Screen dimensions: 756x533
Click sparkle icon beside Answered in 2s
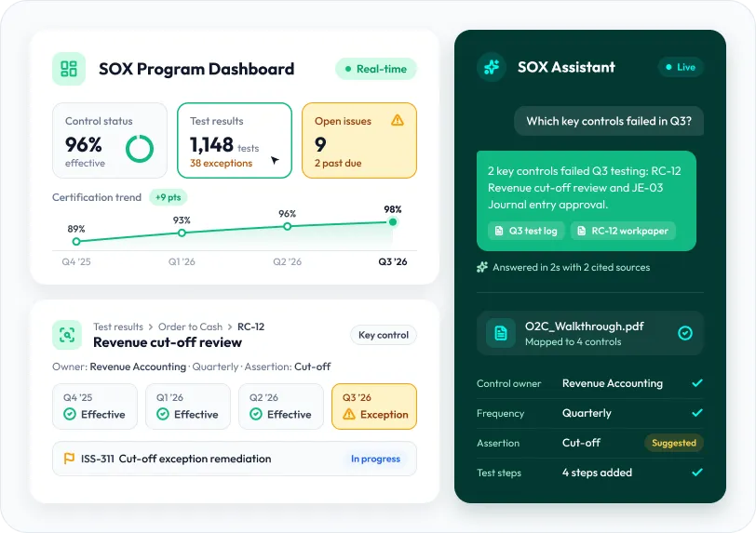coord(482,268)
